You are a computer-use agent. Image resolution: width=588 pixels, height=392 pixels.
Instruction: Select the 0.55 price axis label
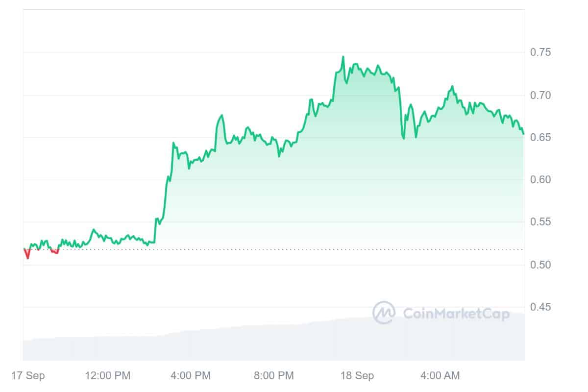540,222
